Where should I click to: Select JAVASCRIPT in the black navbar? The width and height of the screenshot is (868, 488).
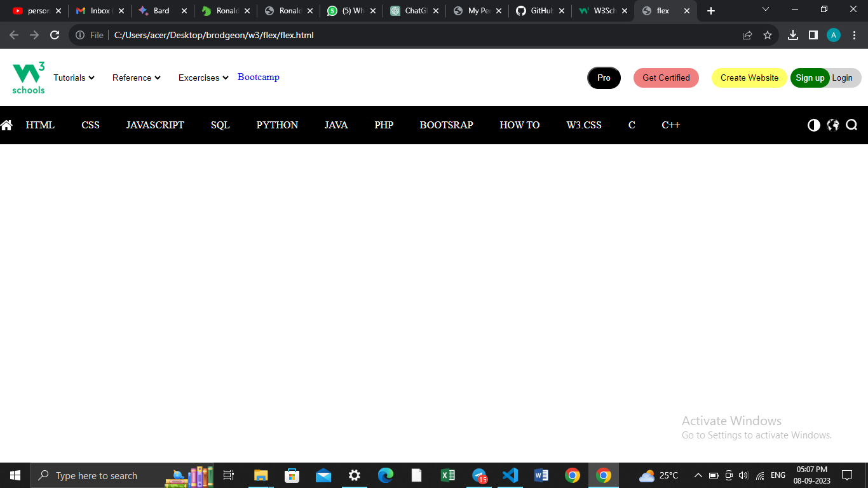155,125
